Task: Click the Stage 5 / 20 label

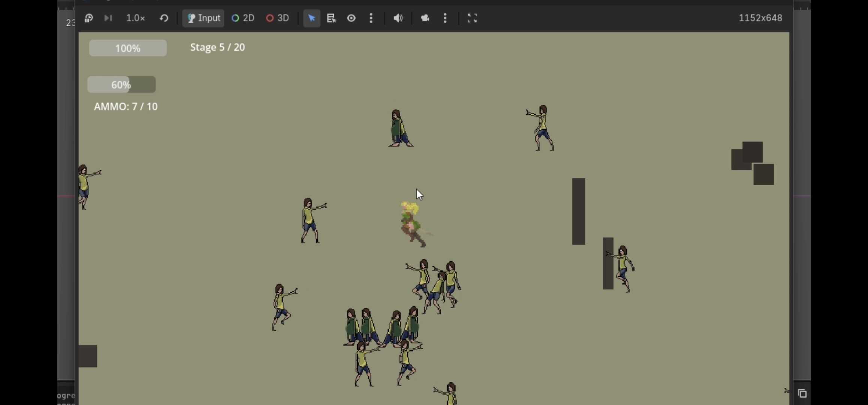Action: tap(217, 47)
